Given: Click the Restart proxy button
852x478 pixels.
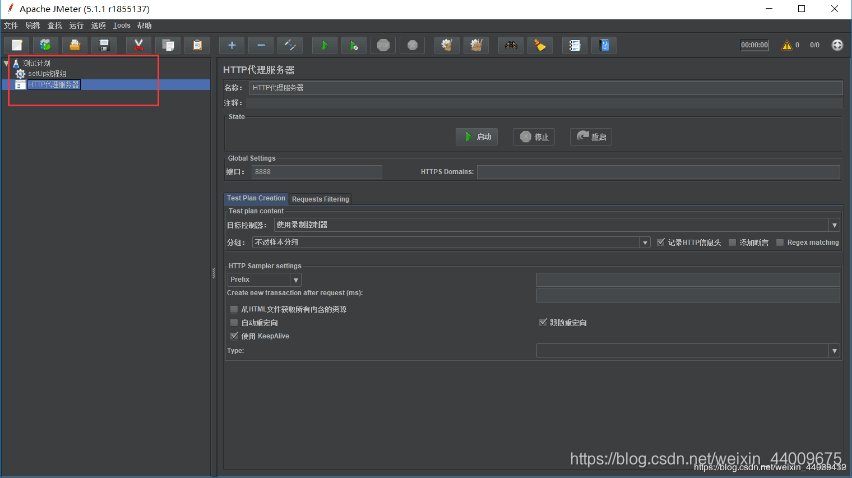Looking at the screenshot, I should tap(591, 137).
